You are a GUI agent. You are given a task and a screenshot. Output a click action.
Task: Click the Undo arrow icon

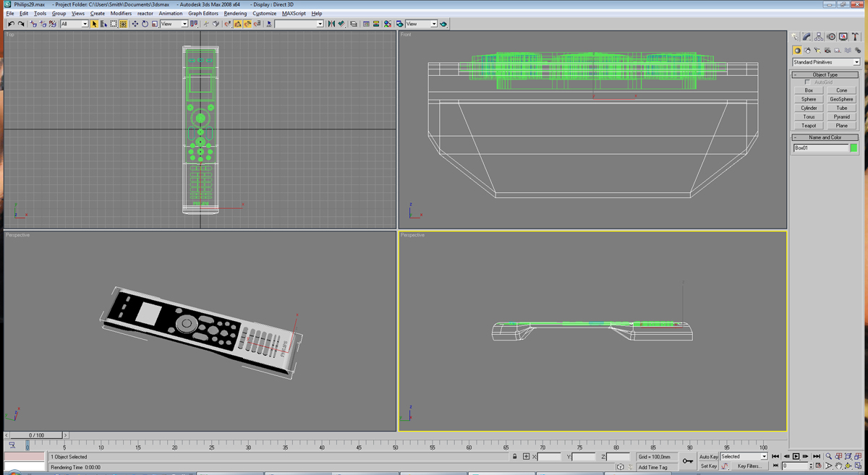pos(11,24)
